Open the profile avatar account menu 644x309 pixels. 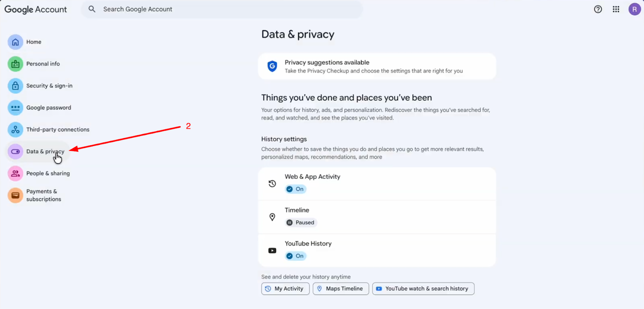coord(634,9)
